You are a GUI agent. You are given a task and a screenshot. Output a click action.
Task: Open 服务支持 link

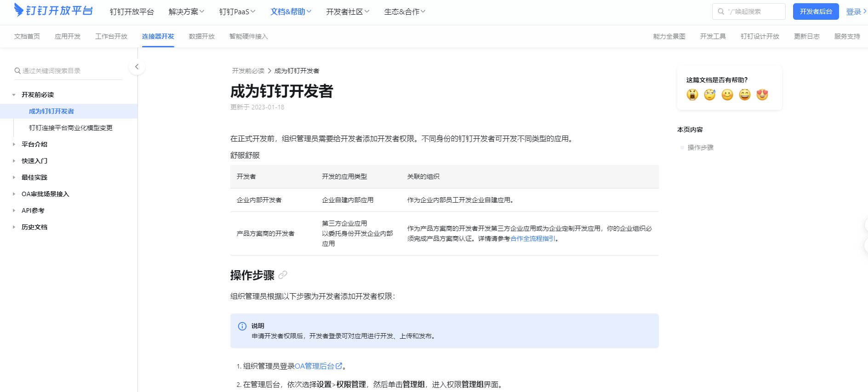coord(847,36)
